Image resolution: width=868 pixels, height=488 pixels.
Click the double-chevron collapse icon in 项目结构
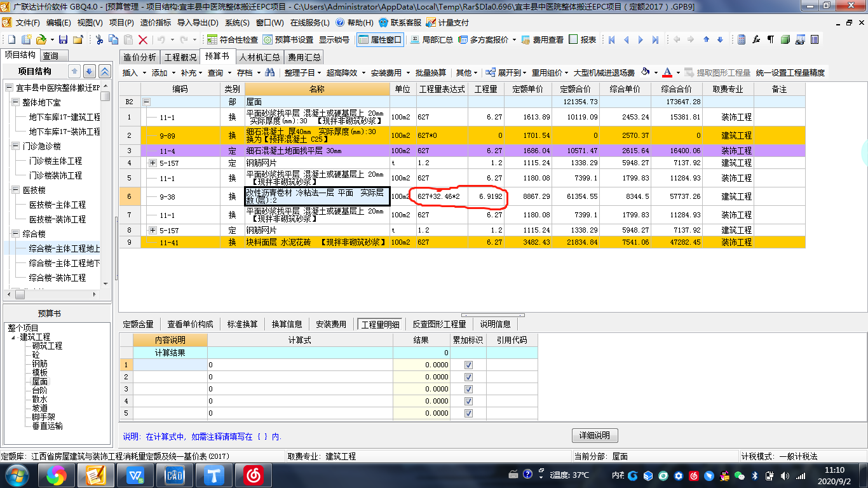[105, 72]
